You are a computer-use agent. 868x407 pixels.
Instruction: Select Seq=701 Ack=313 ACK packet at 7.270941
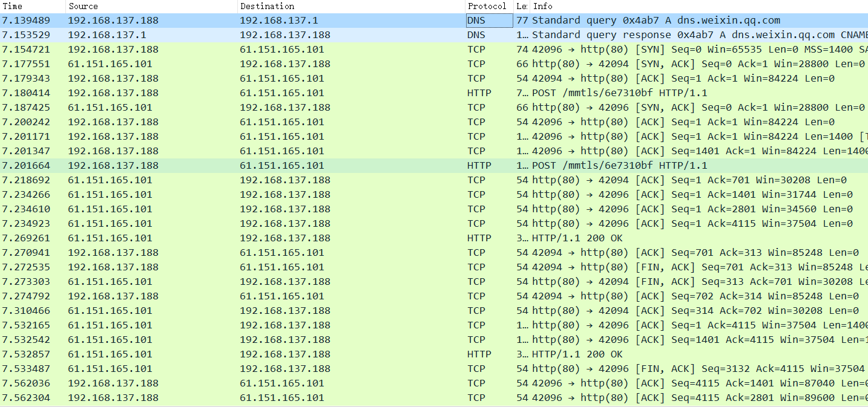434,253
